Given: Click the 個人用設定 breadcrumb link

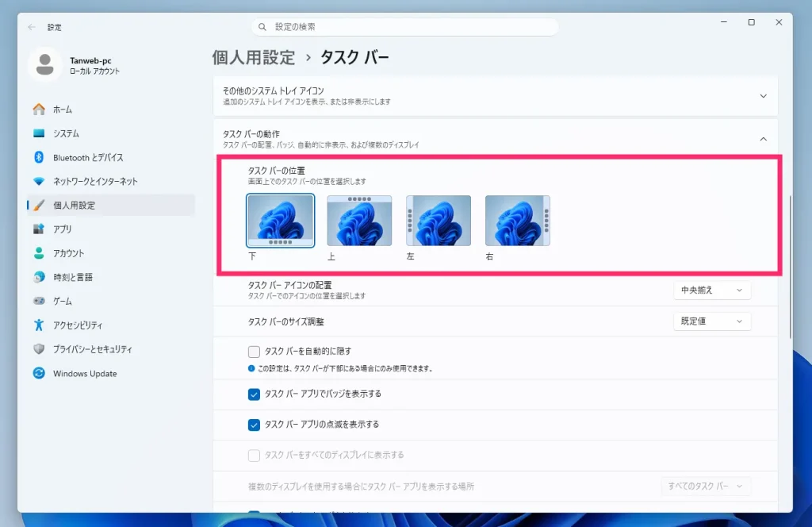Looking at the screenshot, I should pos(254,57).
